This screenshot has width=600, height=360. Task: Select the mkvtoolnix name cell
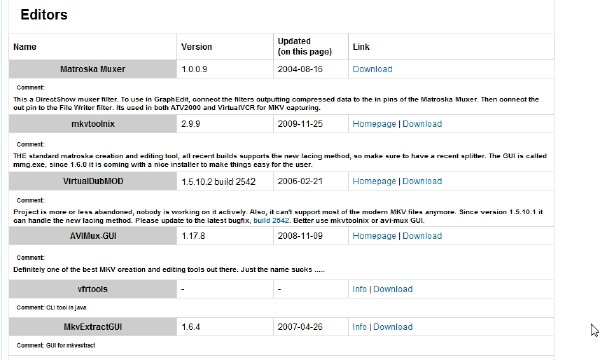click(x=93, y=124)
